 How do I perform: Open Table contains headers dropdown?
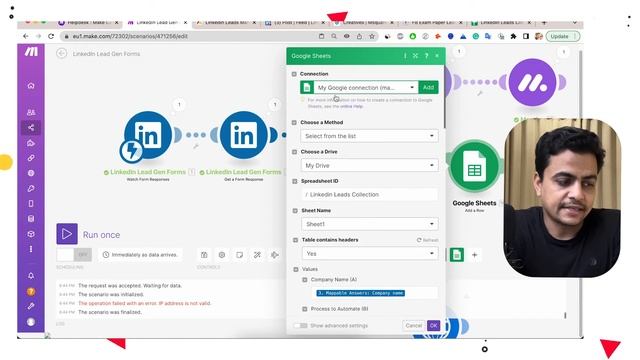point(370,253)
